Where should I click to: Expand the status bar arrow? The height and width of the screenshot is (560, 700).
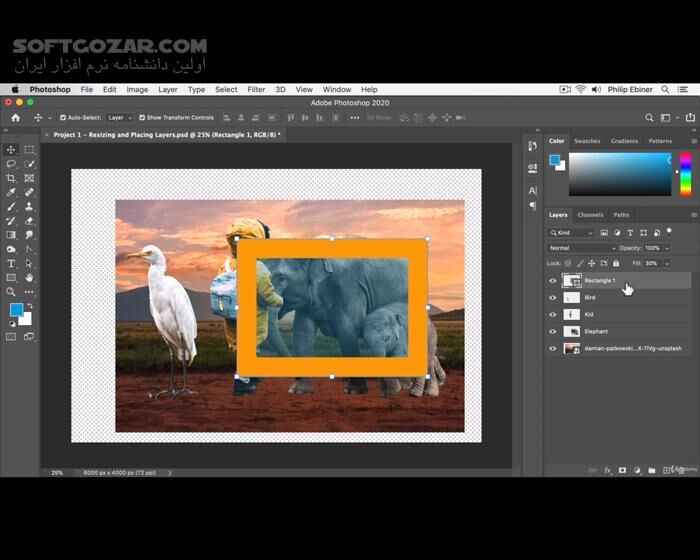(x=170, y=472)
